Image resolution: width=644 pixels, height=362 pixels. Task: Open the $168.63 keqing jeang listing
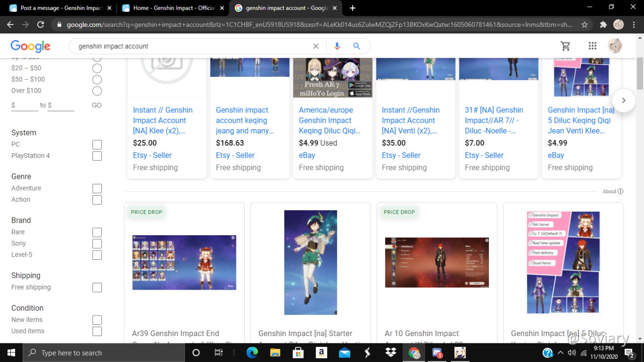[245, 120]
